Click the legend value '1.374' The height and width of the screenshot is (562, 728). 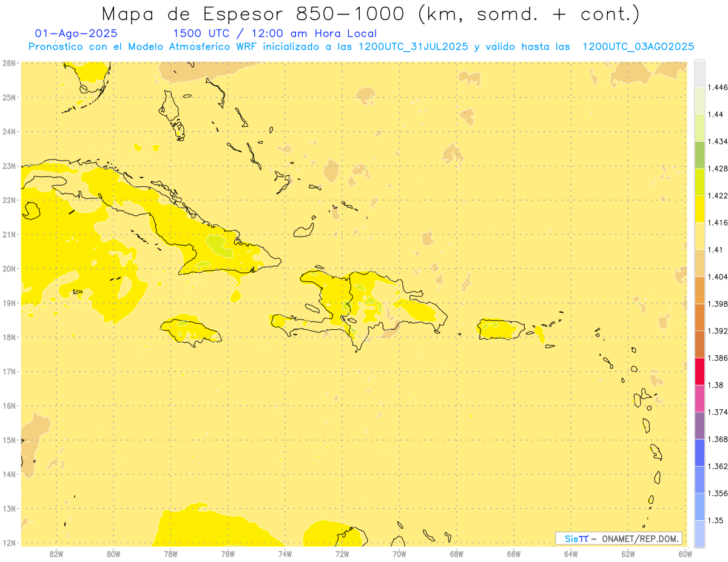pyautogui.click(x=717, y=412)
